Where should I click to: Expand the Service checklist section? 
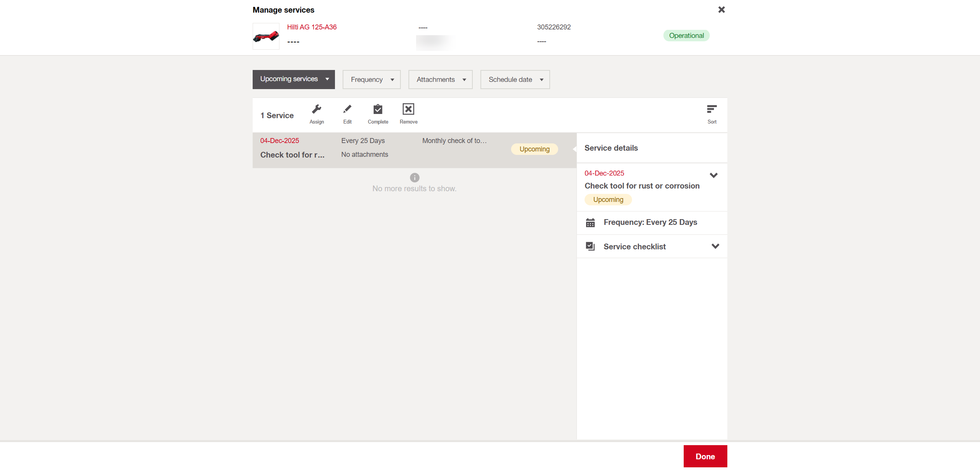[x=715, y=246]
